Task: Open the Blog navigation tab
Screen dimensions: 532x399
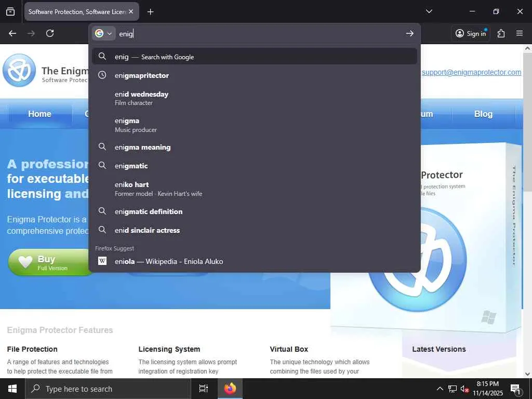Action: pyautogui.click(x=483, y=114)
